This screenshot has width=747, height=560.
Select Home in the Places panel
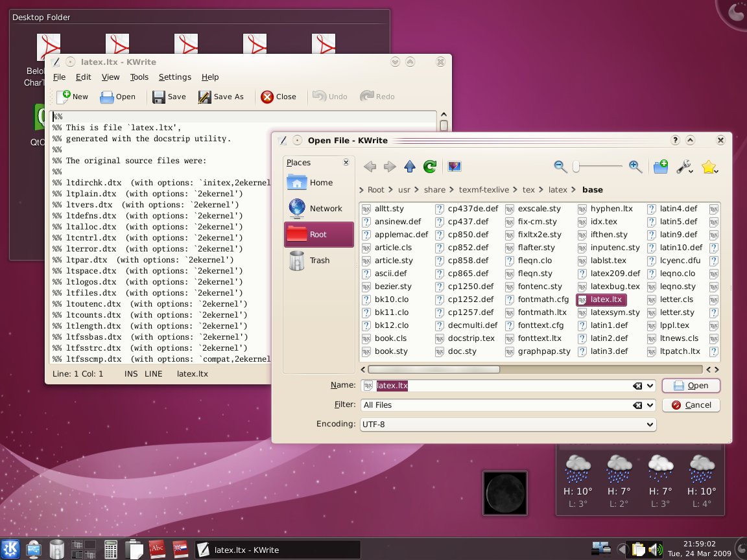click(x=319, y=182)
